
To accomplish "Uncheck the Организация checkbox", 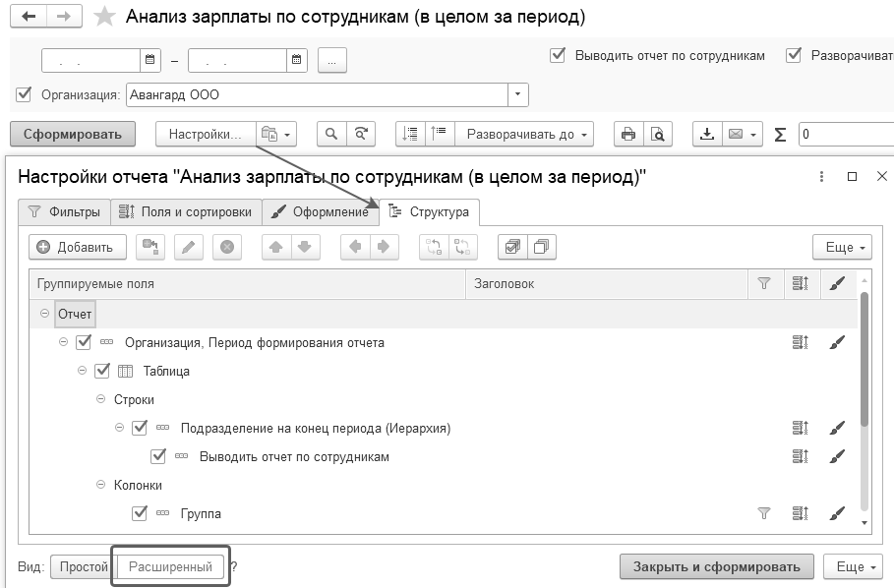I will (x=24, y=94).
